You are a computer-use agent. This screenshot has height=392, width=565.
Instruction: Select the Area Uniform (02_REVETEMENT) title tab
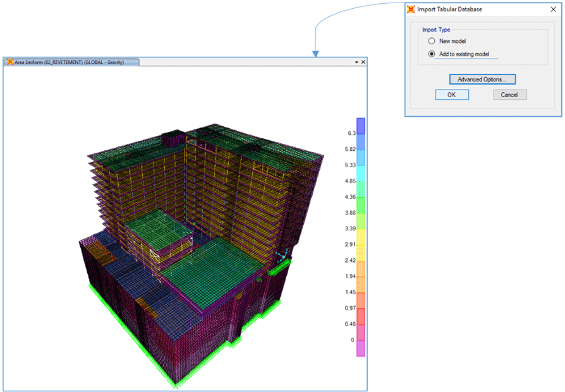tap(73, 62)
